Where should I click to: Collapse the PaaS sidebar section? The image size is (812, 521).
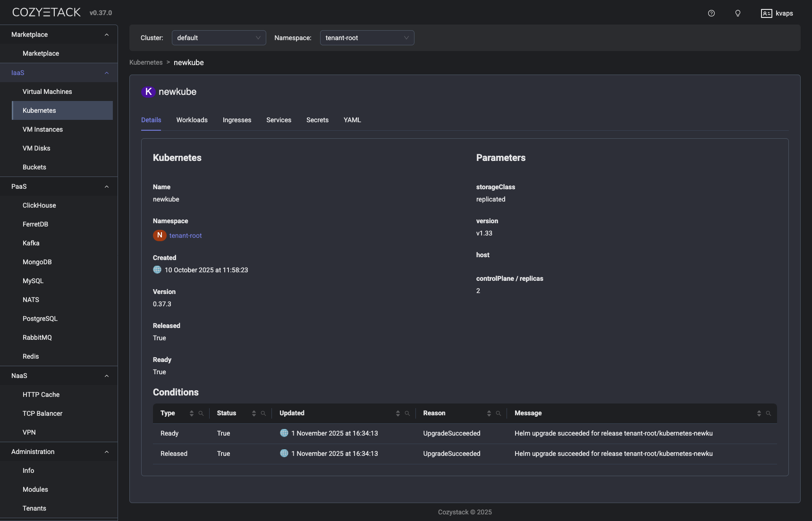[x=107, y=186]
